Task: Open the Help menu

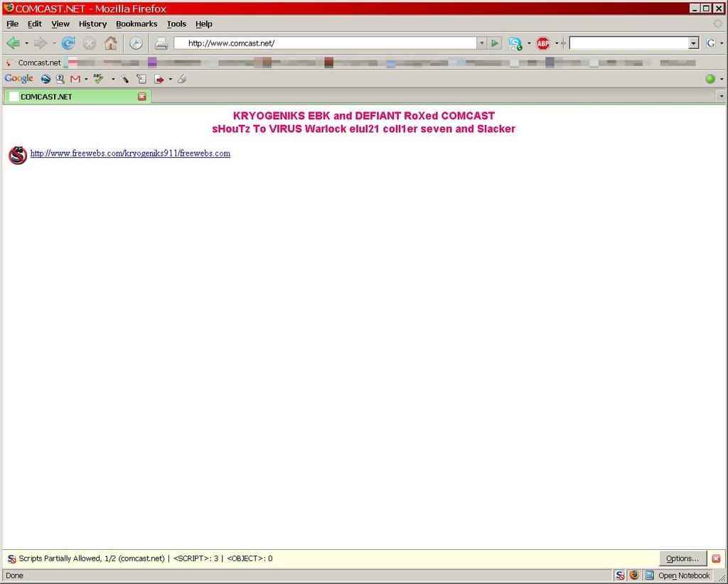Action: tap(203, 24)
